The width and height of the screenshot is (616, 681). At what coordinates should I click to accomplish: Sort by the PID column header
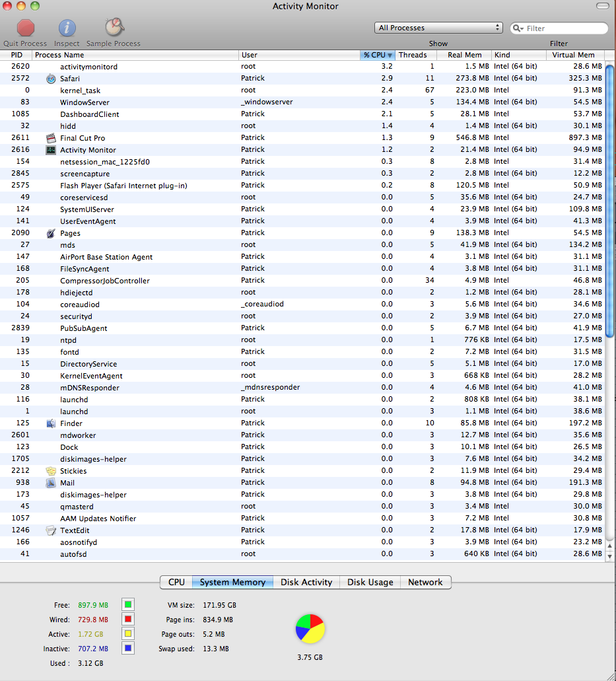tap(16, 55)
